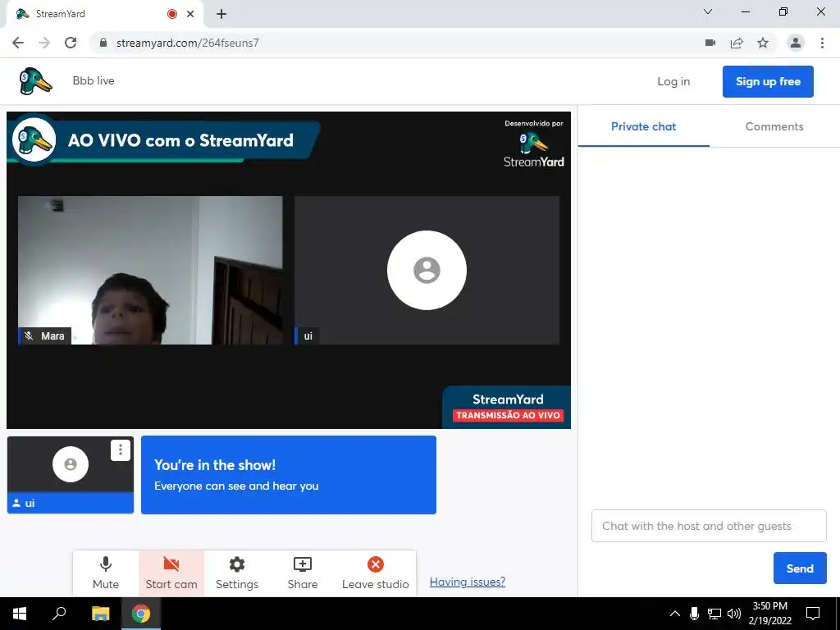
Task: Open the Windows Start menu
Action: click(x=20, y=614)
